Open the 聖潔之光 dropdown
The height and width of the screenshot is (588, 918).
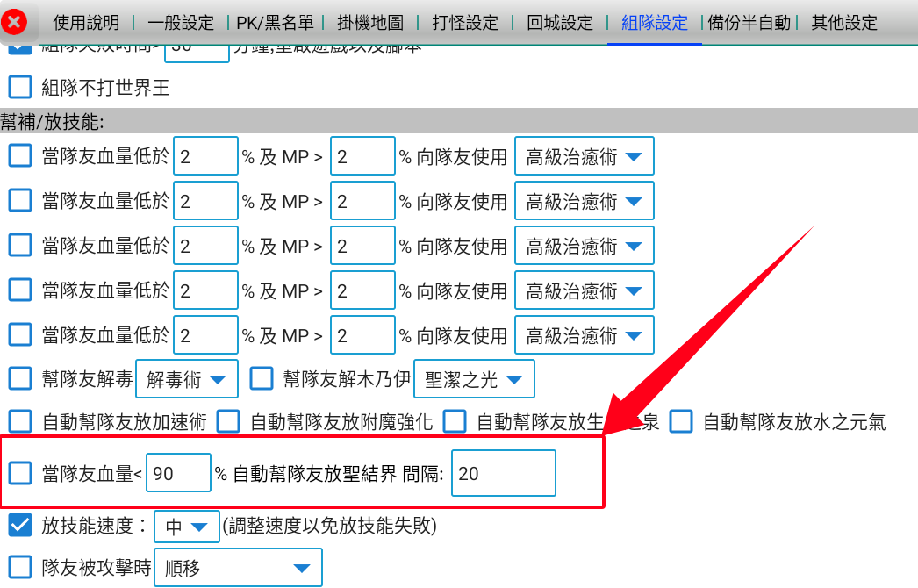pos(473,379)
